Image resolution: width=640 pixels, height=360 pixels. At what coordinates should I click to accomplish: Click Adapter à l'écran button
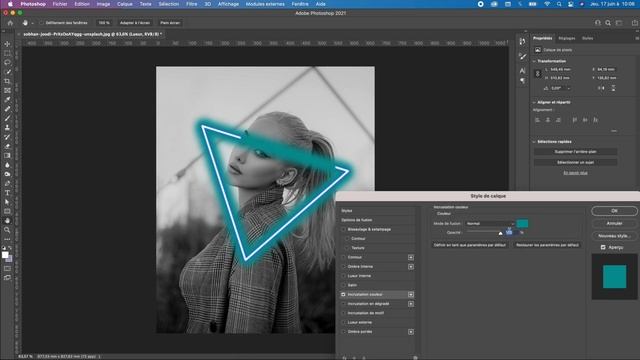[135, 23]
